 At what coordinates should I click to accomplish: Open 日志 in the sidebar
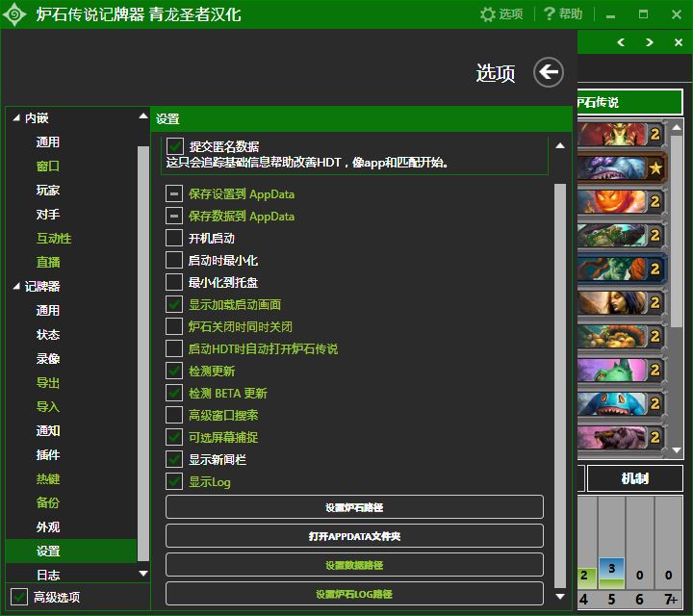48,575
